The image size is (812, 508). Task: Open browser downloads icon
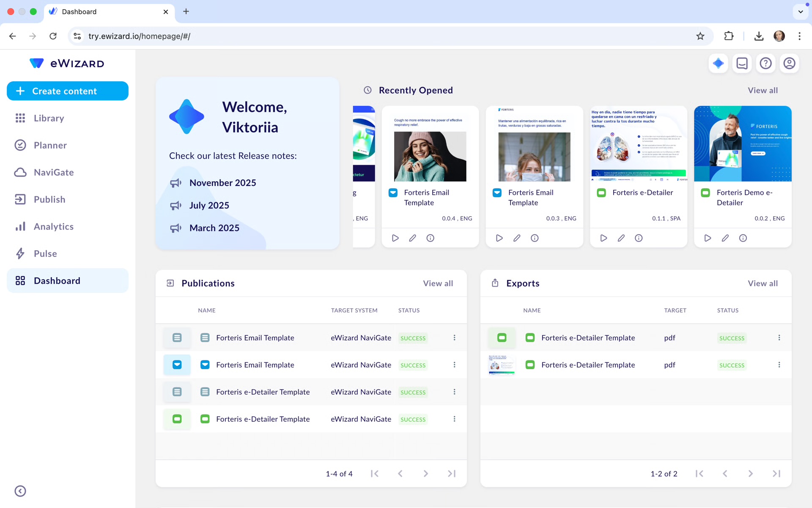pyautogui.click(x=759, y=36)
